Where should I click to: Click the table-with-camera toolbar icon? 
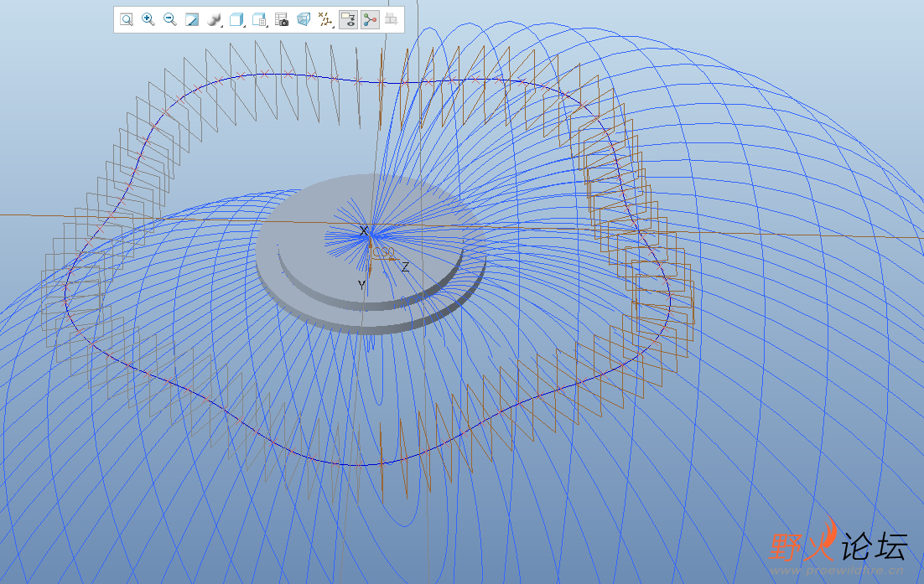(x=282, y=19)
